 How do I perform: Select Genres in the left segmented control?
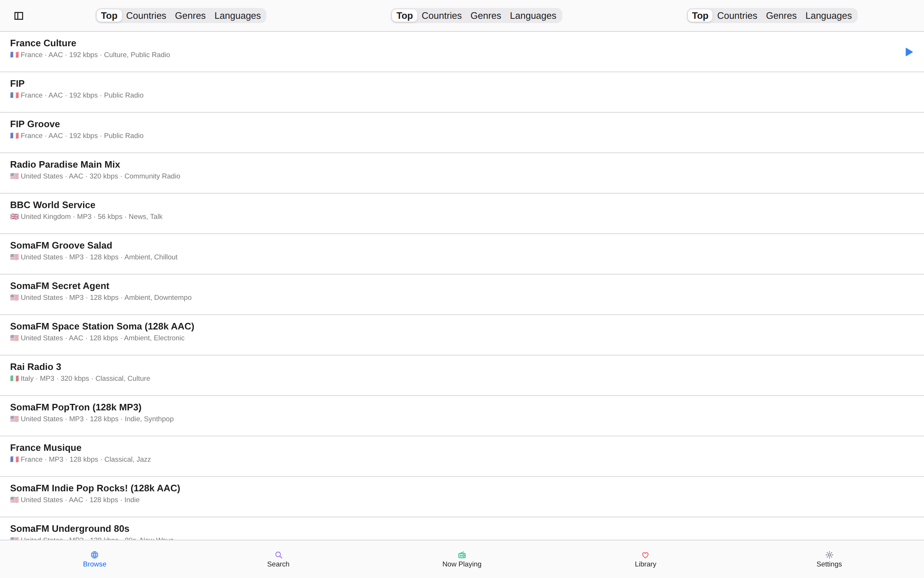(190, 16)
